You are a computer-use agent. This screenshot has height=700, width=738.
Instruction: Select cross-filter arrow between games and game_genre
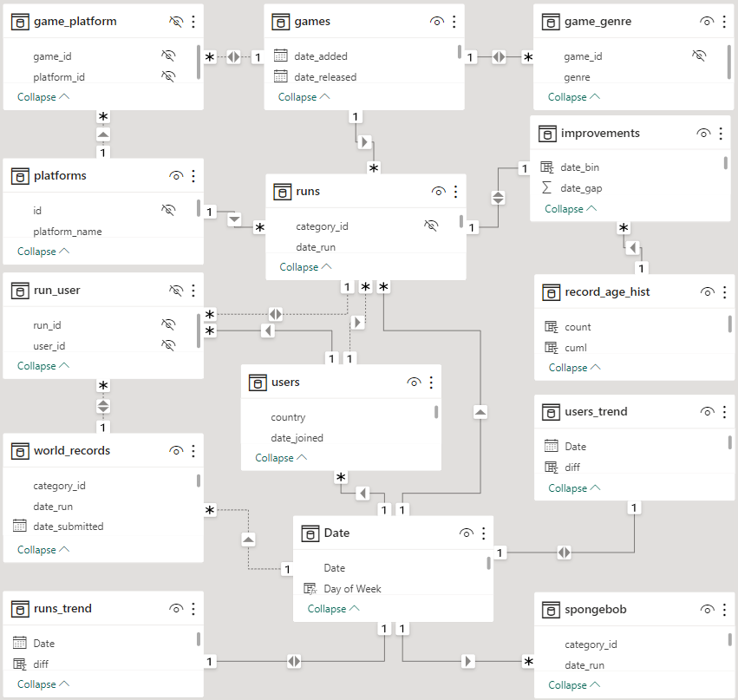(x=499, y=57)
